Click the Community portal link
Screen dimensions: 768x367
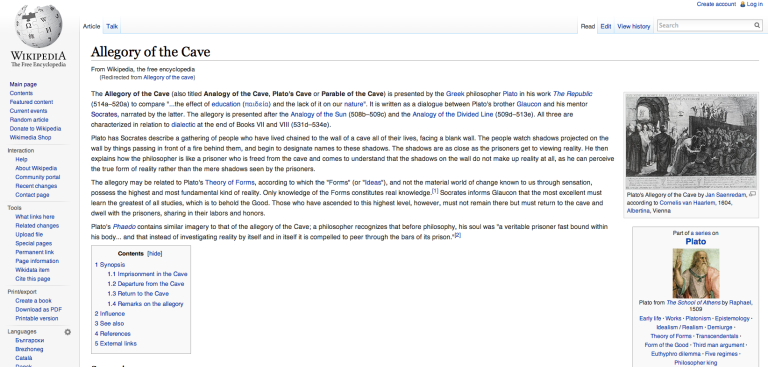pyautogui.click(x=37, y=177)
